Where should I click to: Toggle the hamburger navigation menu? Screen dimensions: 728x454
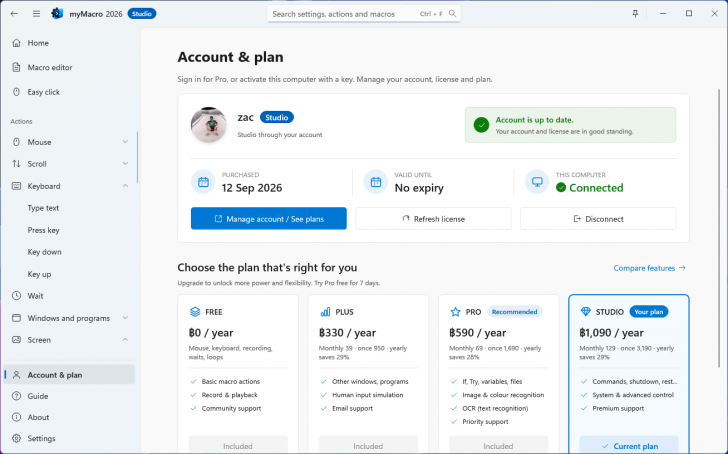[36, 13]
